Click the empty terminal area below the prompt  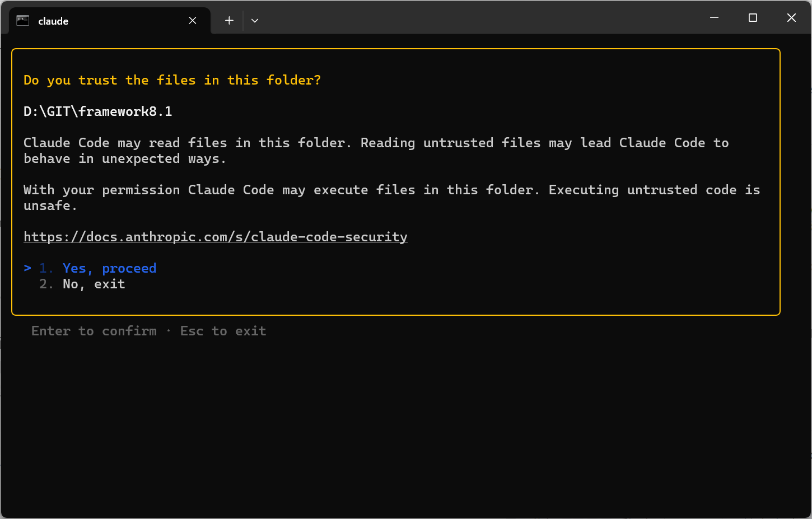click(392, 426)
